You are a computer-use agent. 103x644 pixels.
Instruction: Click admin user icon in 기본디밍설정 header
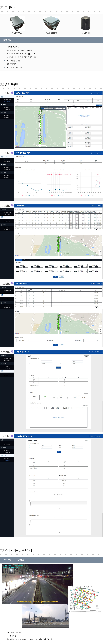coord(91,205)
